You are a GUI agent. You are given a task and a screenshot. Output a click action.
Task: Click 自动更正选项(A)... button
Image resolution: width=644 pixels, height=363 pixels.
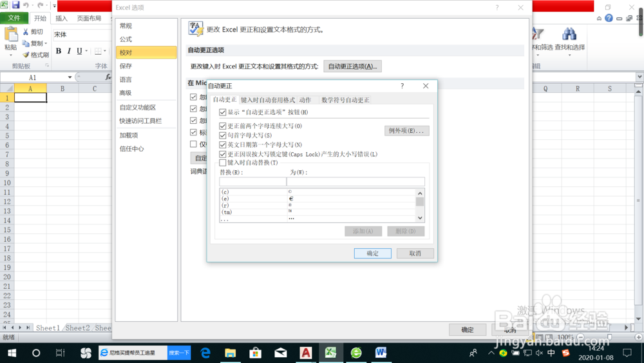coord(352,66)
